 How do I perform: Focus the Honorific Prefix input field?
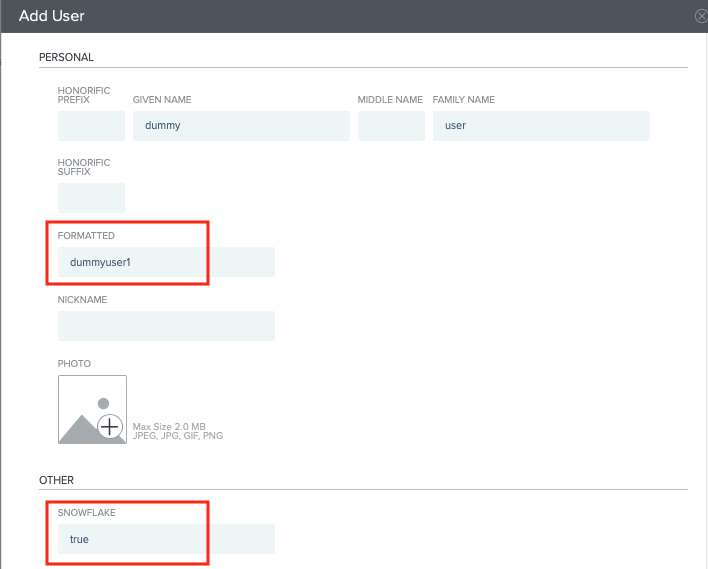click(91, 126)
